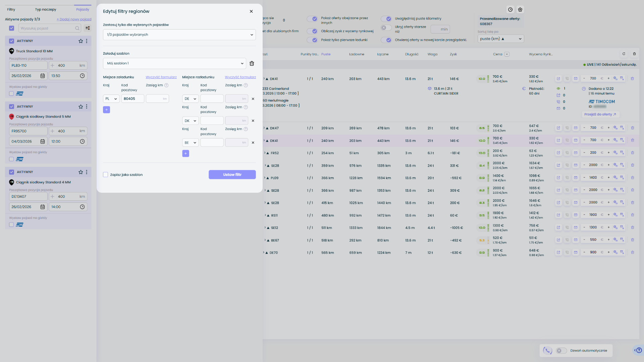The width and height of the screenshot is (644, 362).
Task: Enable the Dzwoń automatycznie toggle
Action: pos(561,351)
